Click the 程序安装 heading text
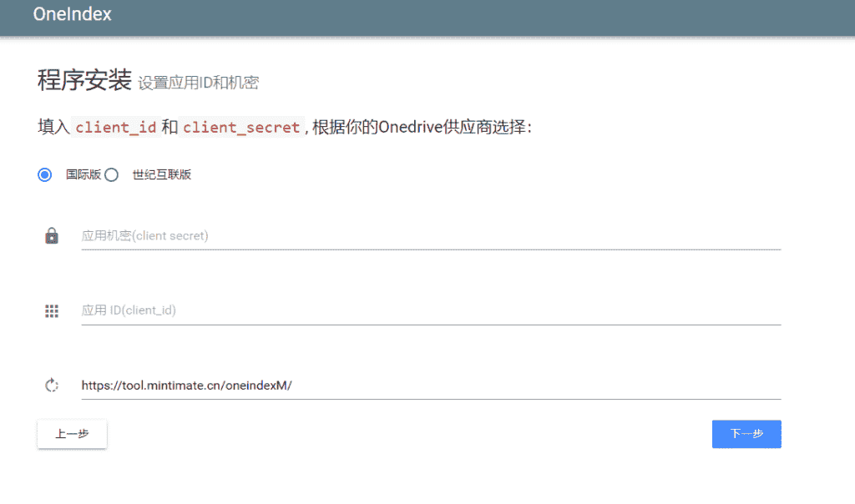Viewport: 855px width, 504px height. point(84,80)
